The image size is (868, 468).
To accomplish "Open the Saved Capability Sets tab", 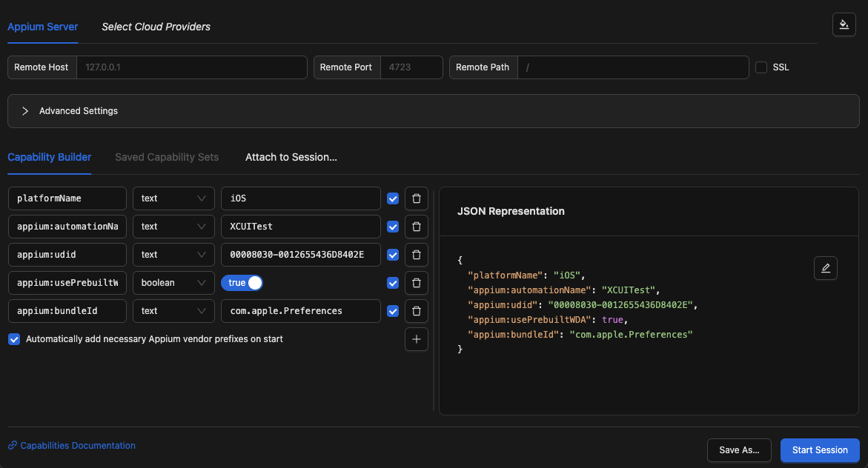I will (x=167, y=157).
